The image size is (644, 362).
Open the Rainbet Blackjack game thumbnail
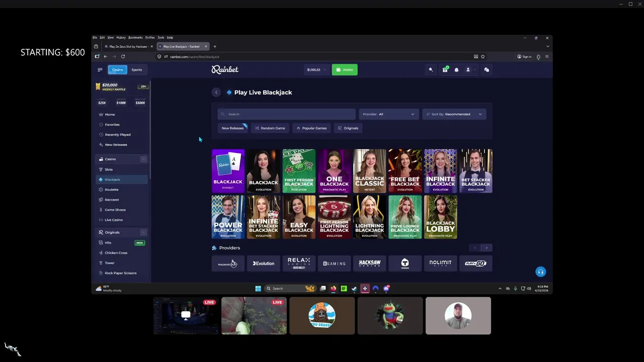228,171
